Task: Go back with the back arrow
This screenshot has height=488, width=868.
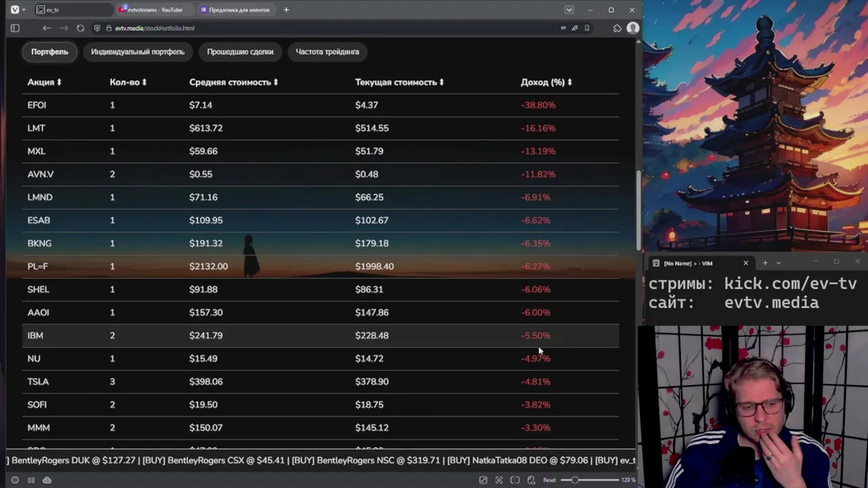Action: coord(46,28)
